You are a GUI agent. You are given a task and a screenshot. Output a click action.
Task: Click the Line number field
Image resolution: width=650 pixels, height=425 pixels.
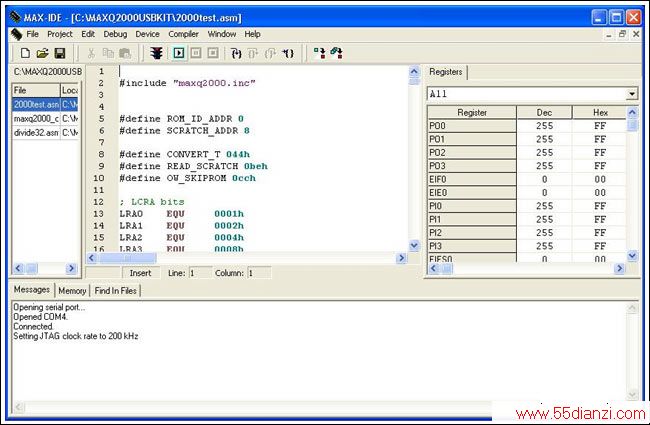200,273
